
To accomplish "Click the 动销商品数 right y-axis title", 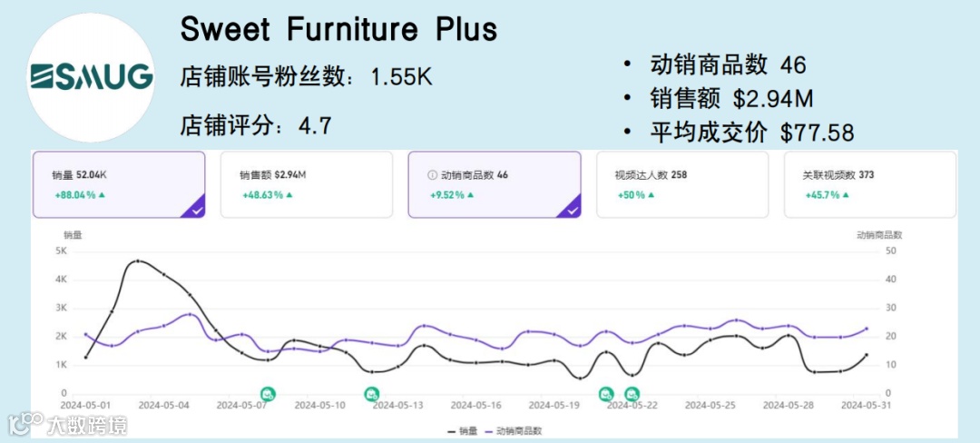I will pyautogui.click(x=879, y=235).
